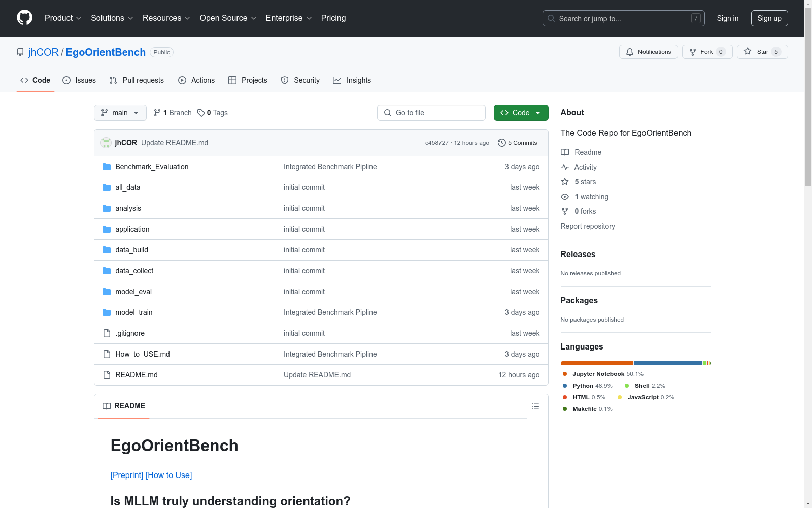Viewport: 812px width, 508px height.
Task: View the 1 Branch link
Action: pyautogui.click(x=173, y=113)
